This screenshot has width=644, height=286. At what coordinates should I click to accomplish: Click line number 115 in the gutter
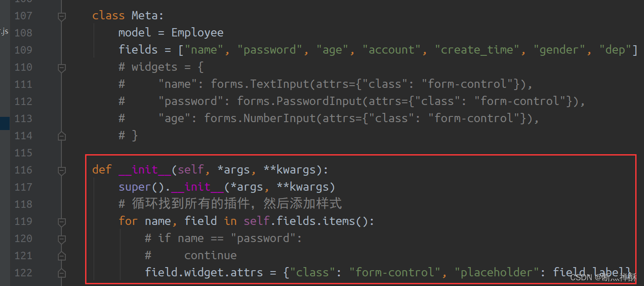point(23,153)
